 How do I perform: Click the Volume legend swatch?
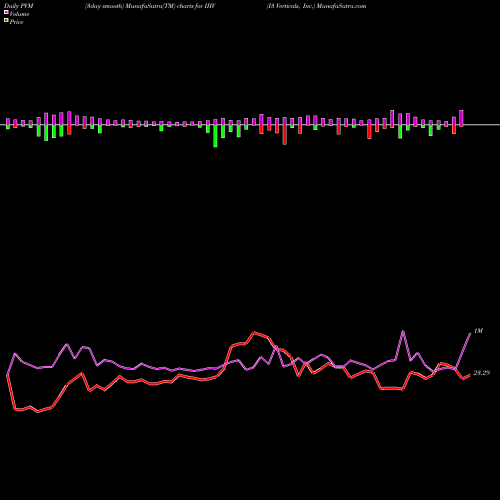(x=6, y=12)
